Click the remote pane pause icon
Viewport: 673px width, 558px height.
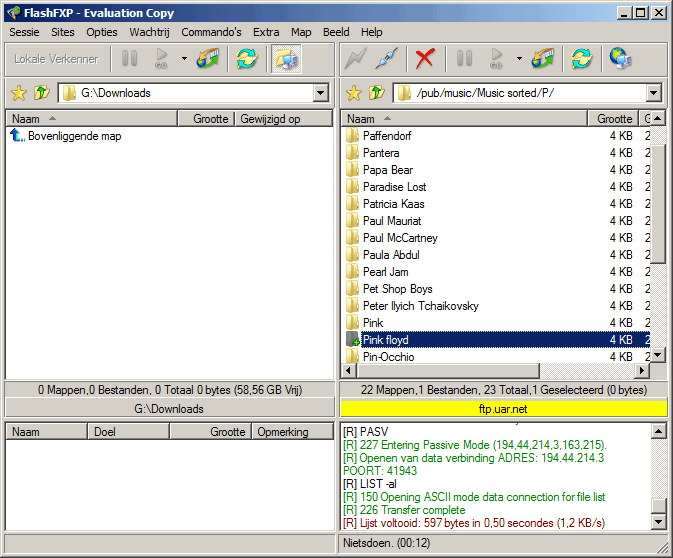click(464, 58)
